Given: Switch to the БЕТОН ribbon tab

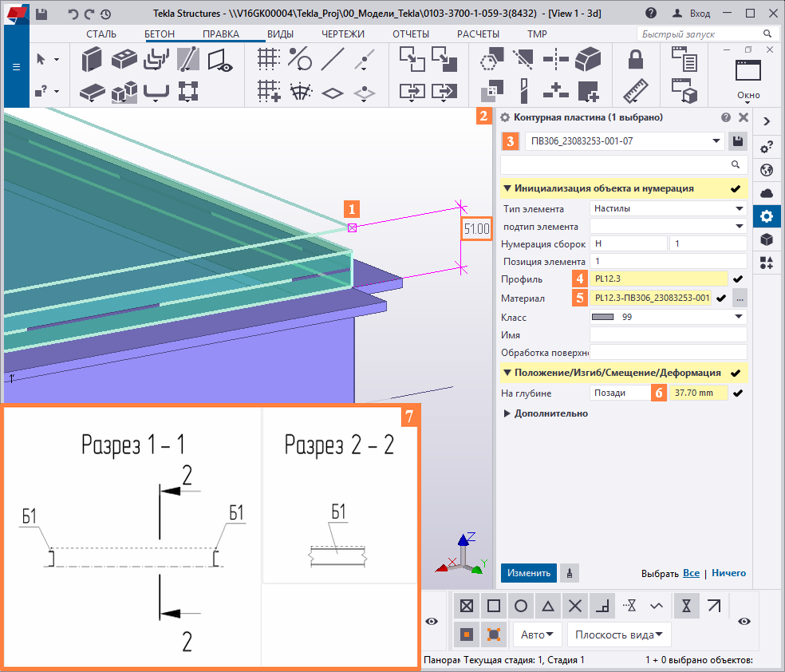Looking at the screenshot, I should click(x=160, y=34).
